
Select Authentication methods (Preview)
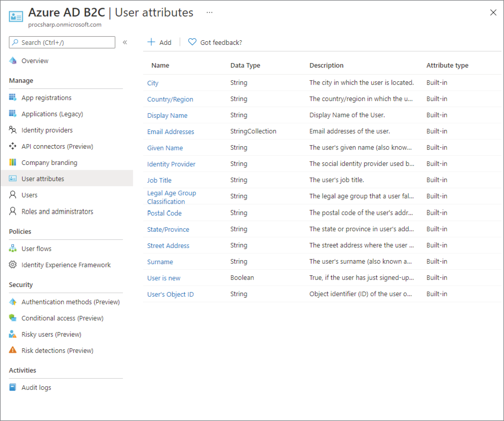pos(71,302)
